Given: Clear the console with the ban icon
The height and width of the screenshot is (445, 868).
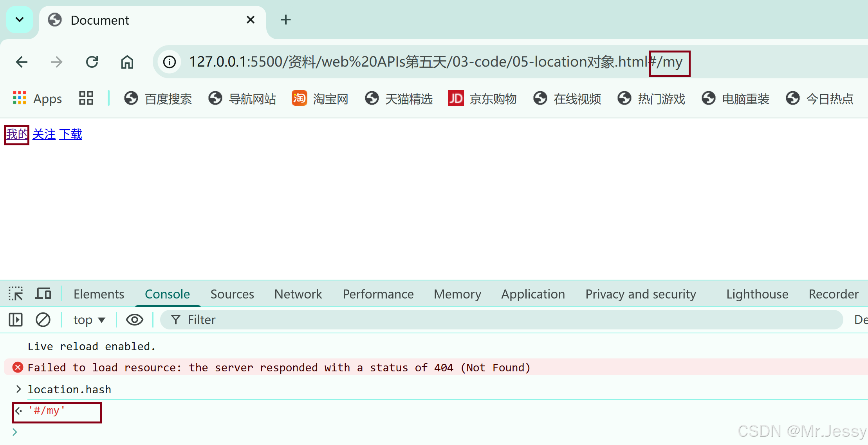Looking at the screenshot, I should click(43, 320).
